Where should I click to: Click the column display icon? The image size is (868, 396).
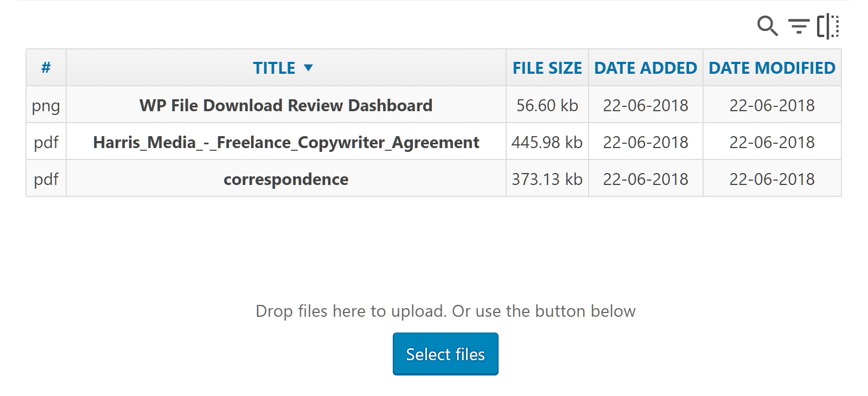click(828, 26)
